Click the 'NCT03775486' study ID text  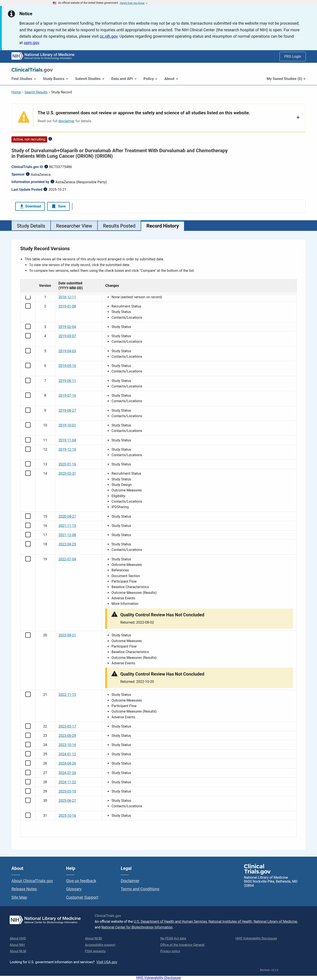tap(61, 167)
